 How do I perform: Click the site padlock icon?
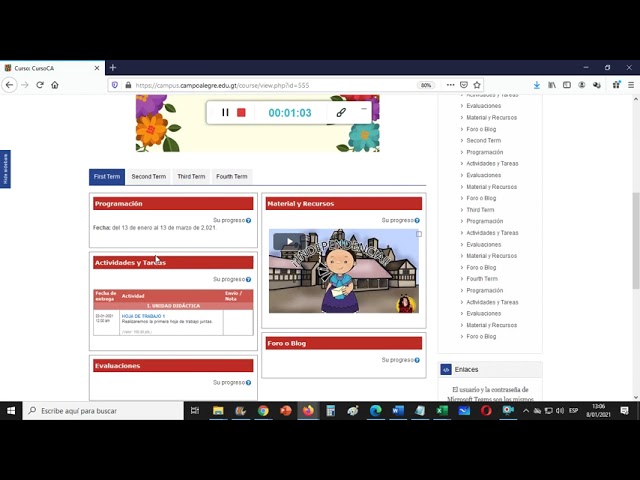point(128,85)
